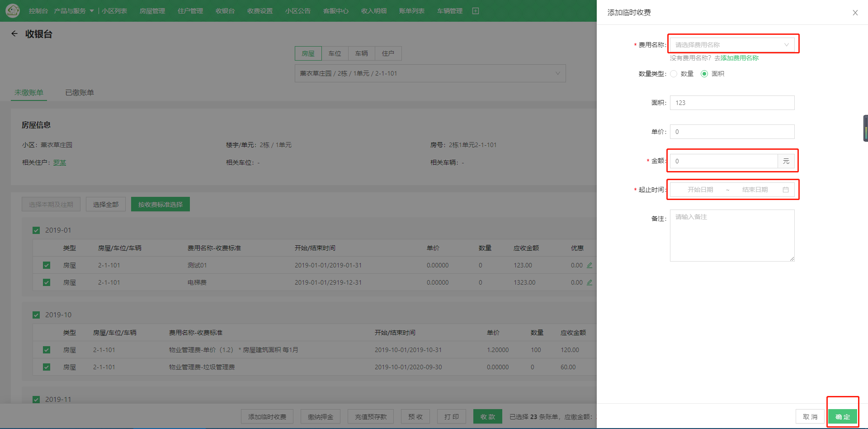This screenshot has width=868, height=429.
Task: Show the 已缴账单 tab
Action: tap(80, 92)
